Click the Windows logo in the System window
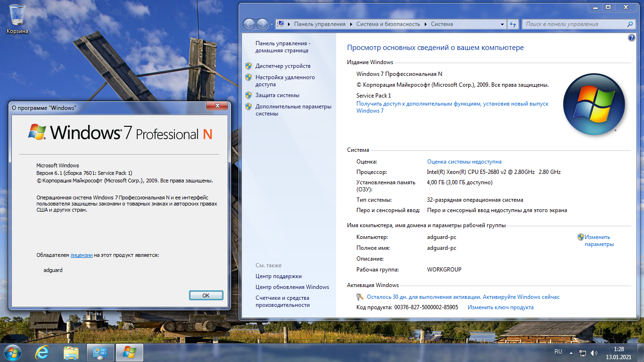Image resolution: width=644 pixels, height=362 pixels. point(594,105)
